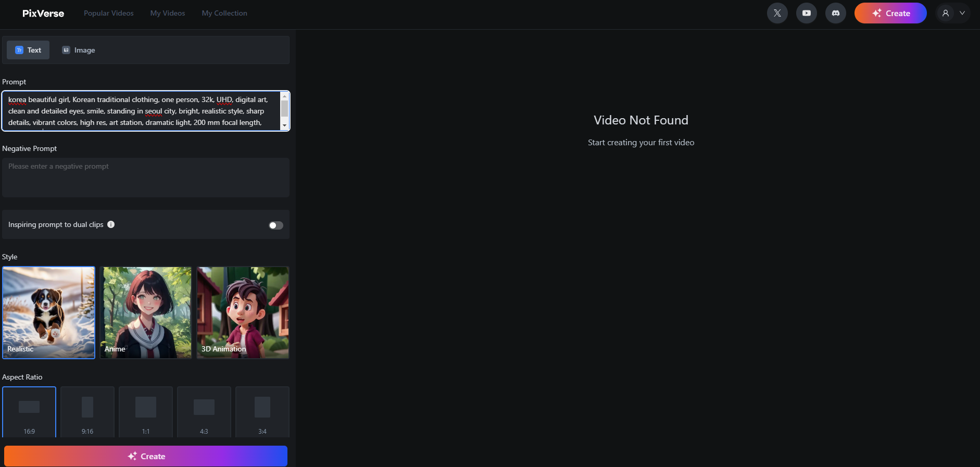Viewport: 980px width, 467px height.
Task: Go to My Videos
Action: (168, 13)
